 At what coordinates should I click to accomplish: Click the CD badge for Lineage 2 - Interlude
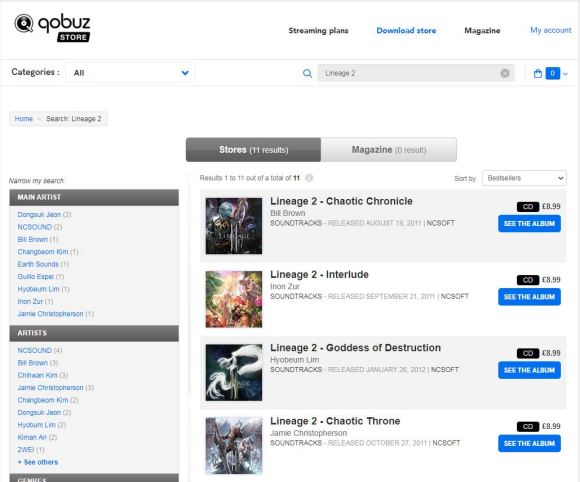click(x=527, y=280)
